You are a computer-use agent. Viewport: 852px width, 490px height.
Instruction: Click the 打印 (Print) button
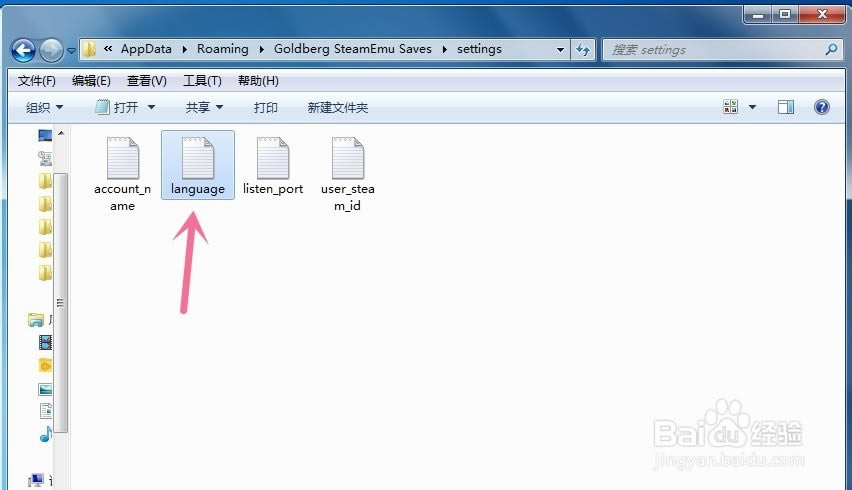[266, 107]
